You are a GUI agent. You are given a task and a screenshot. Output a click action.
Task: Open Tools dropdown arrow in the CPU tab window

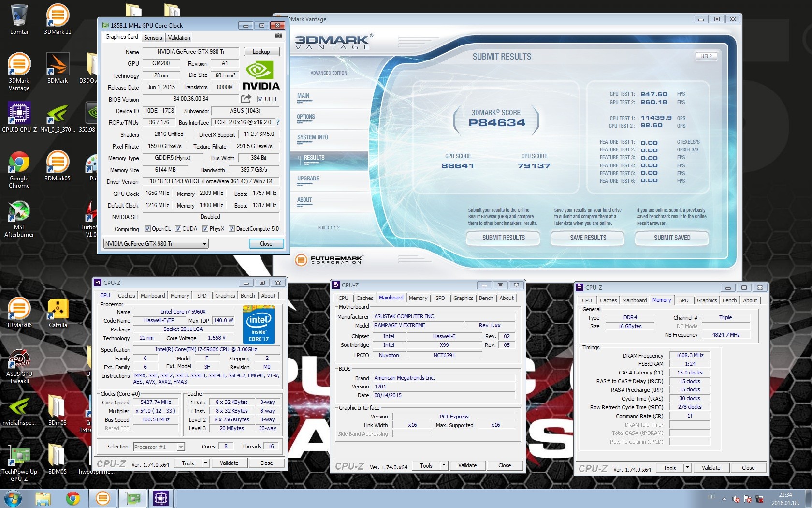click(x=205, y=463)
